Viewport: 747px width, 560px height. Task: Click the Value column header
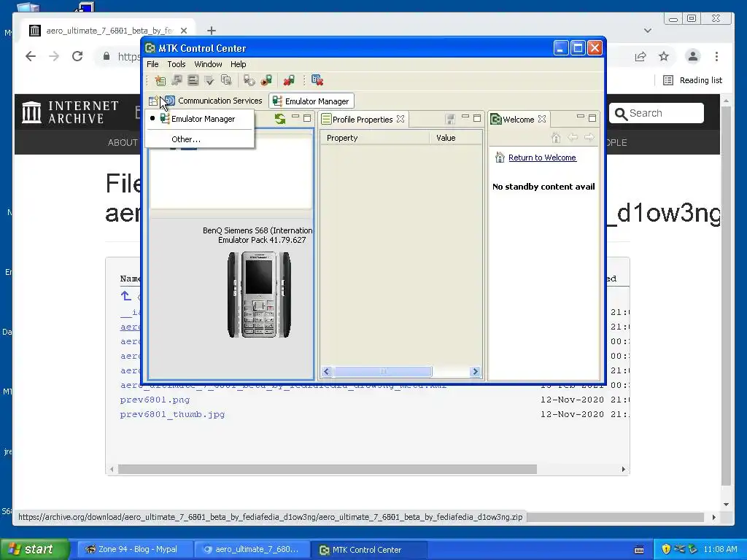[455, 138]
